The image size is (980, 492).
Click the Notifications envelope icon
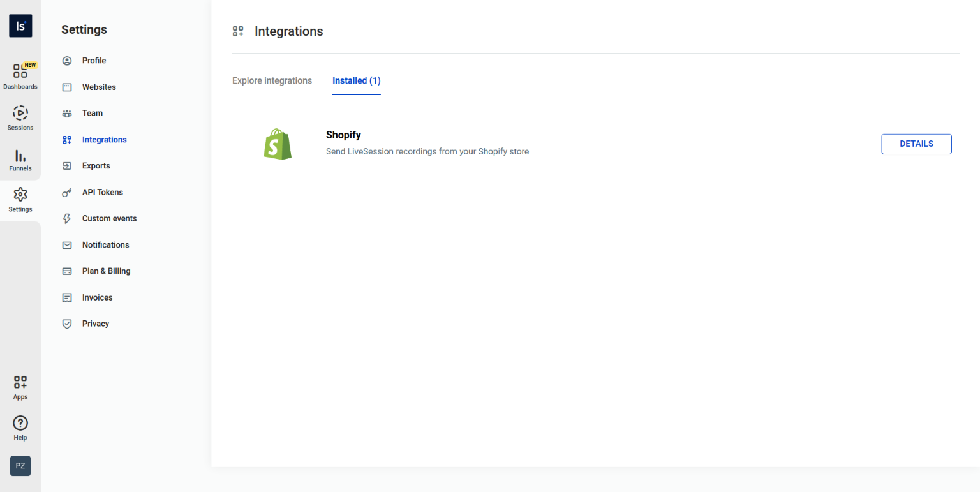[67, 245]
